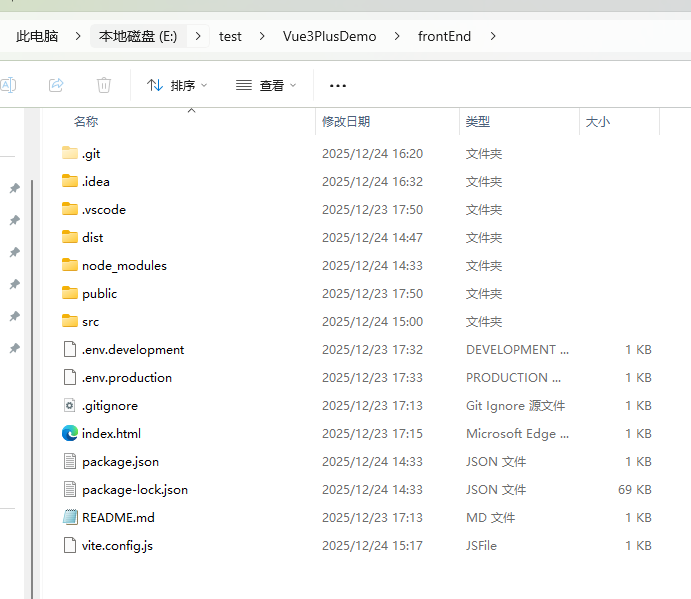
Task: Expand the chevron after 本地磁盘 (E:)
Action: 198,36
